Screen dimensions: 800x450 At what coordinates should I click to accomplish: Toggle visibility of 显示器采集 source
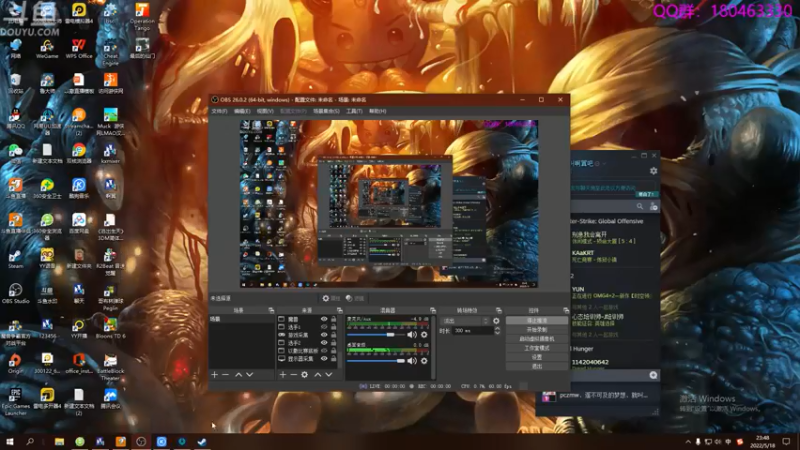[323, 359]
